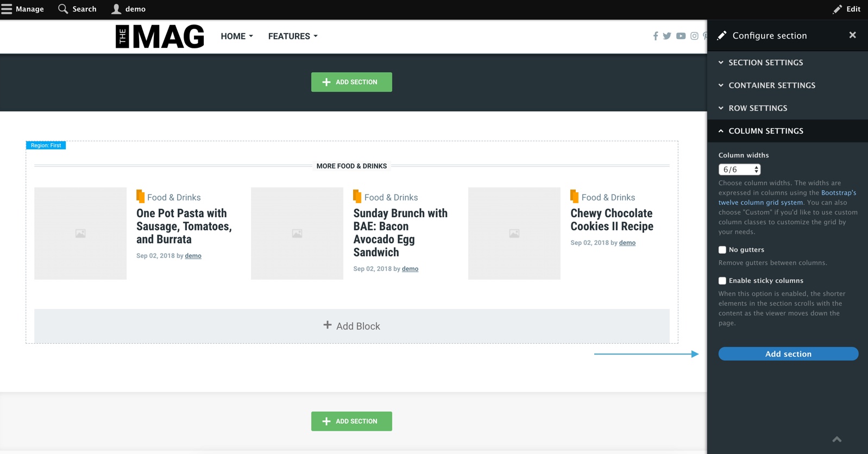Click the Edit pencil icon in the toolbar

[837, 9]
